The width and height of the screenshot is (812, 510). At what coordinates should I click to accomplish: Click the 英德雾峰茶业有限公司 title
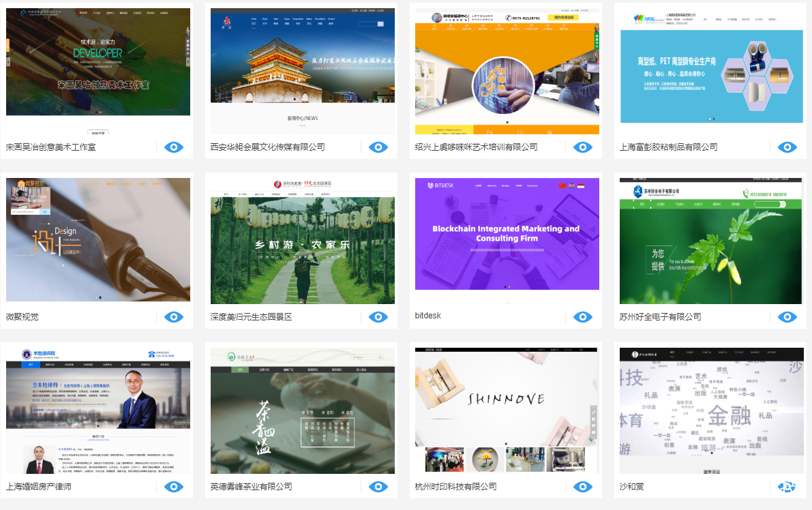[251, 487]
